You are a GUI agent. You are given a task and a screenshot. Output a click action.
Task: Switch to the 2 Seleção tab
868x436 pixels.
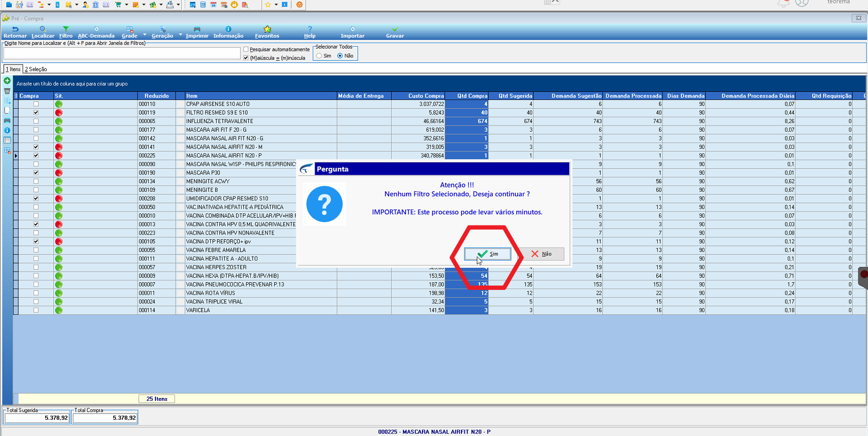tap(36, 69)
